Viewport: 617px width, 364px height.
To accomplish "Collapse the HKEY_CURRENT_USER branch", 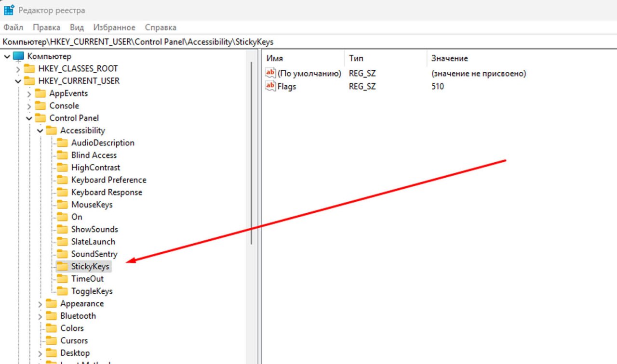I will (x=18, y=81).
